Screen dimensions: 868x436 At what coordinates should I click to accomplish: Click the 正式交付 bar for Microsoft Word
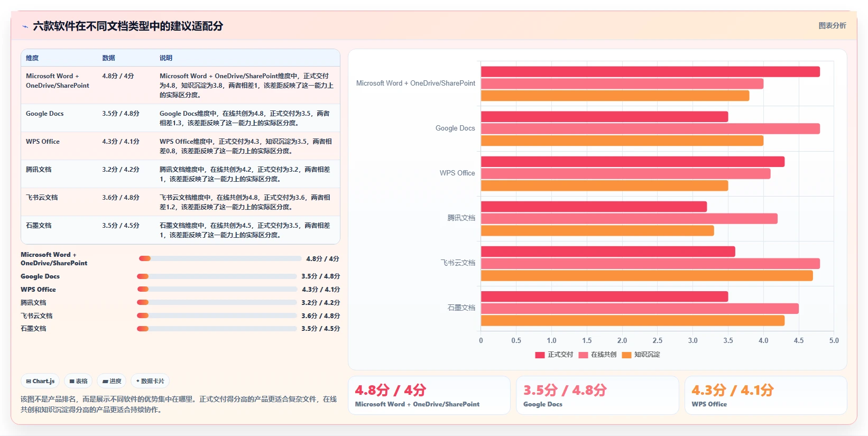pos(650,72)
